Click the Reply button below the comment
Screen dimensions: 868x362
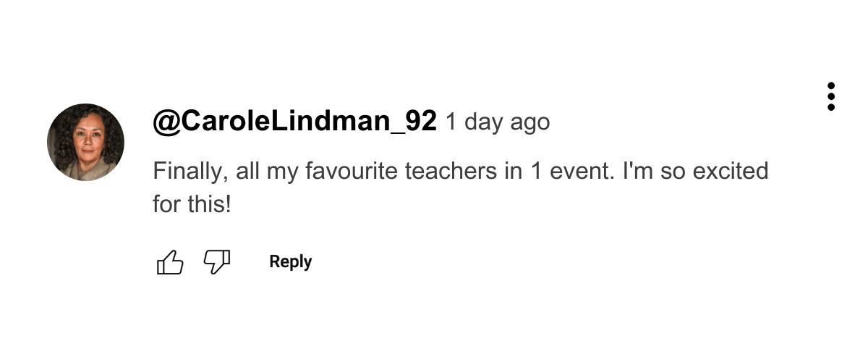291,262
